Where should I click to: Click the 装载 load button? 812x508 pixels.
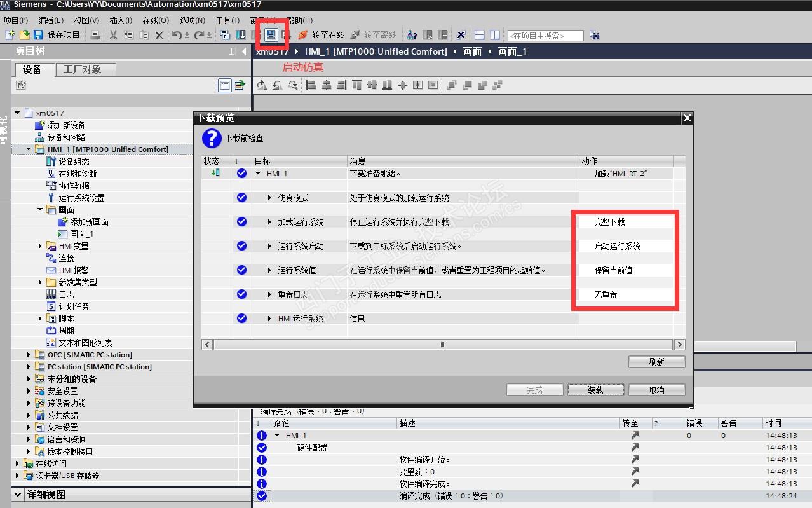595,390
